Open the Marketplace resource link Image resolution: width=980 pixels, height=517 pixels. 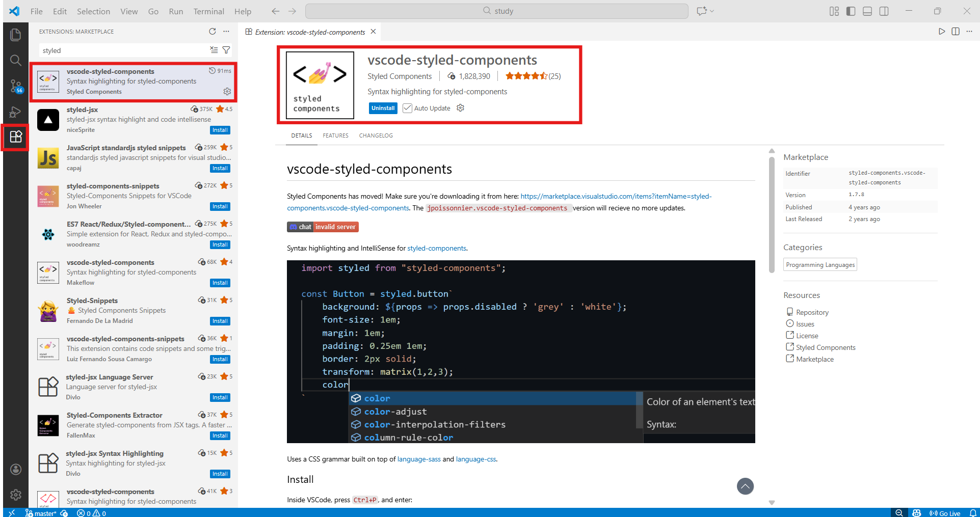click(x=810, y=359)
